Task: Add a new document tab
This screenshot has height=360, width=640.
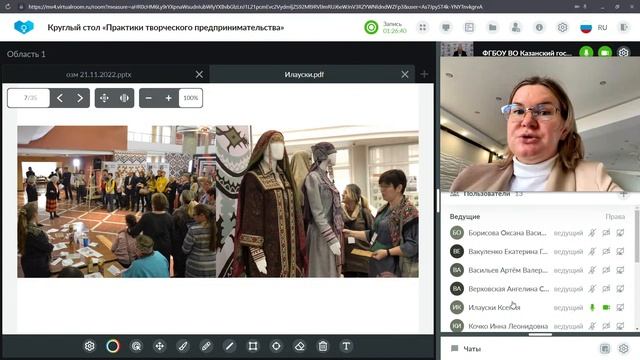Action: 424,74
